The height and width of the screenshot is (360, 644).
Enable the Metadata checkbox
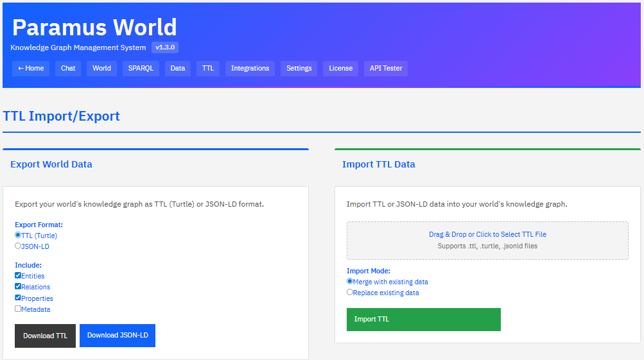[x=18, y=309]
